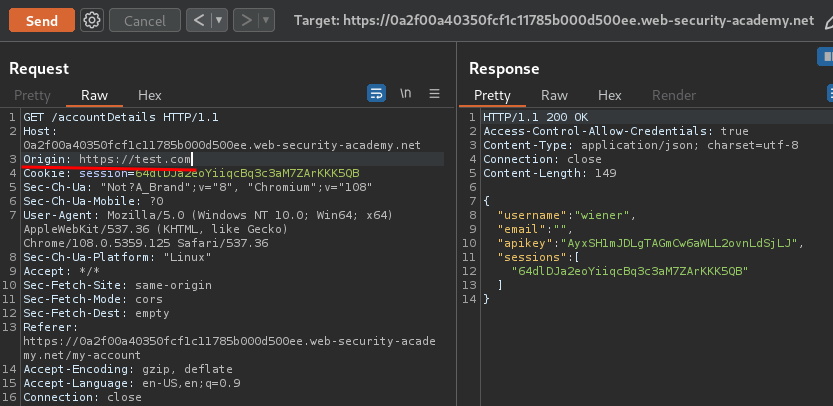
Task: Click the Cancel button
Action: coord(145,21)
